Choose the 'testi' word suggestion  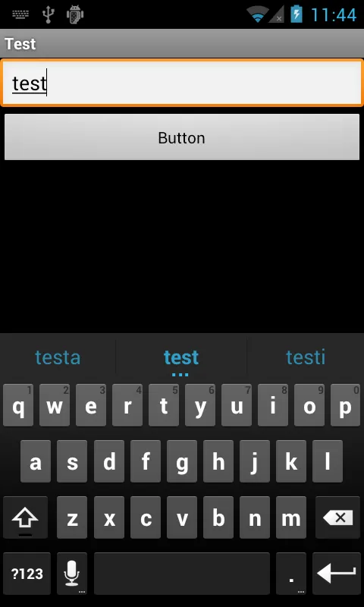coord(306,357)
